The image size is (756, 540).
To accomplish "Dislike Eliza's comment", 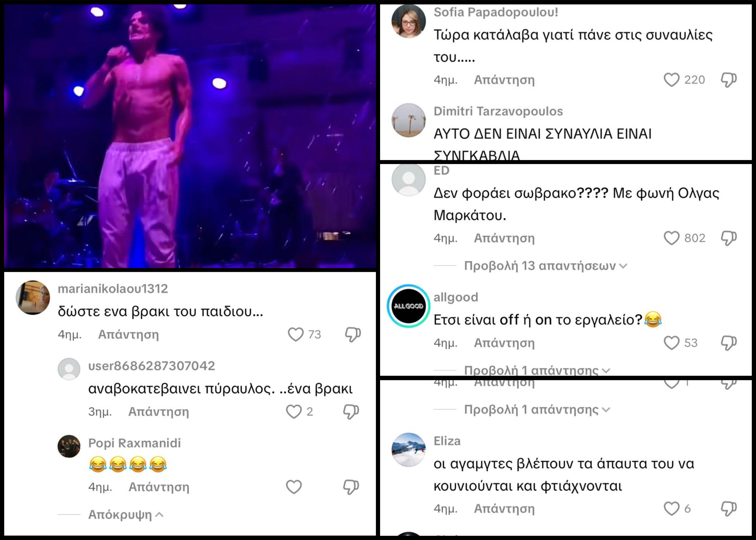I will (729, 509).
